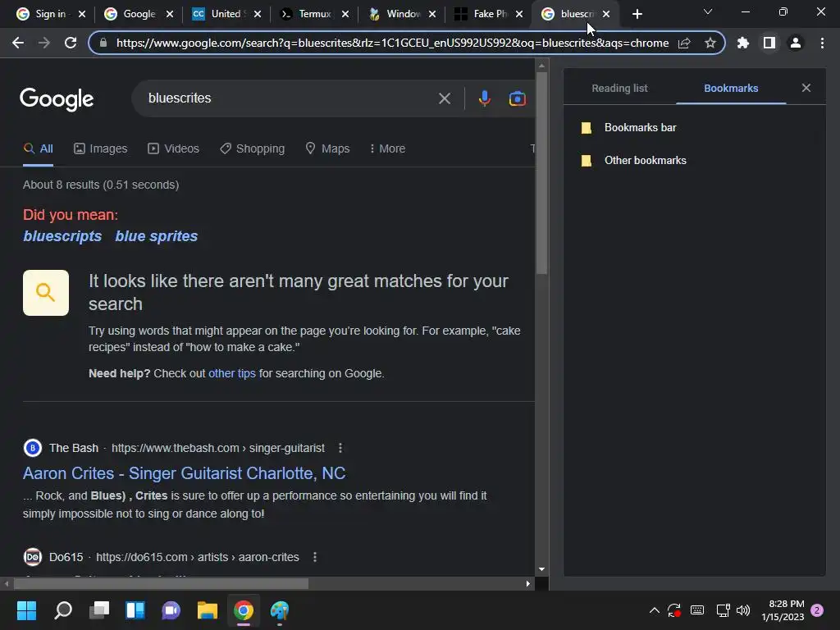Viewport: 840px width, 630px height.
Task: Open Task View on the taskbar
Action: click(x=99, y=610)
